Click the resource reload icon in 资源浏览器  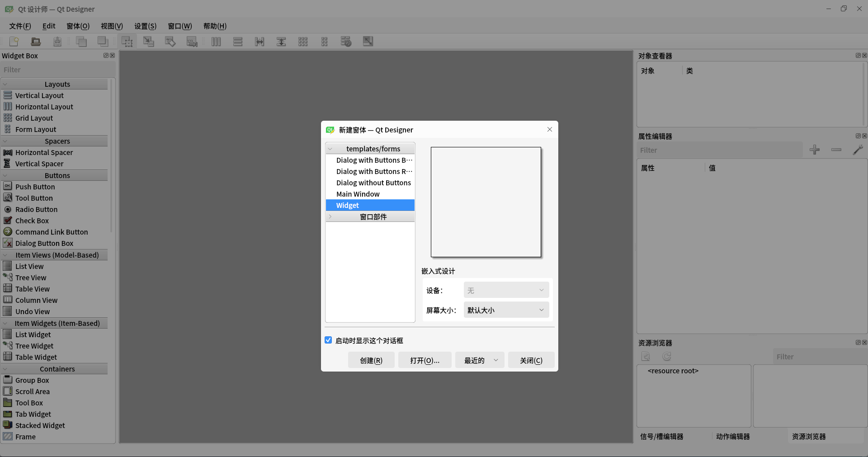pyautogui.click(x=666, y=356)
